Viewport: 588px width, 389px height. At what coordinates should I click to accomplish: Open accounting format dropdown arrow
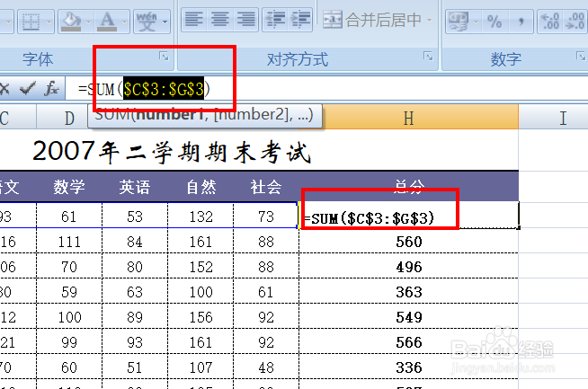[477, 22]
